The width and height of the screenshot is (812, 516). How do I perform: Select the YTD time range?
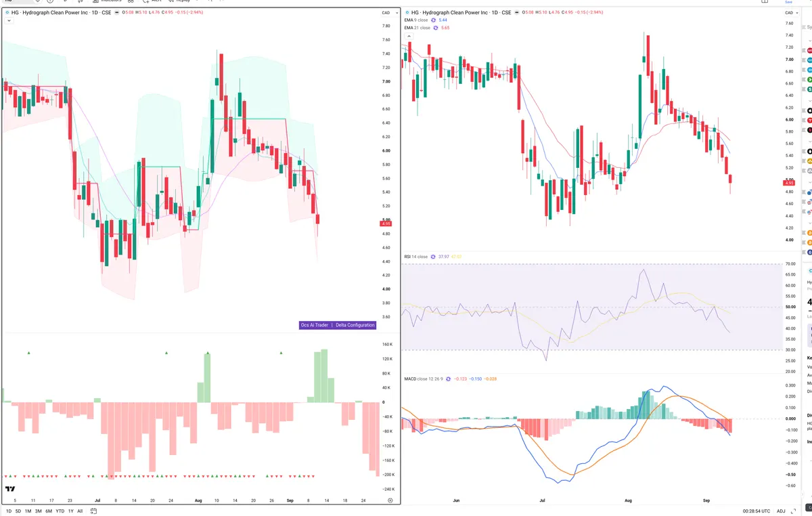[x=60, y=511]
